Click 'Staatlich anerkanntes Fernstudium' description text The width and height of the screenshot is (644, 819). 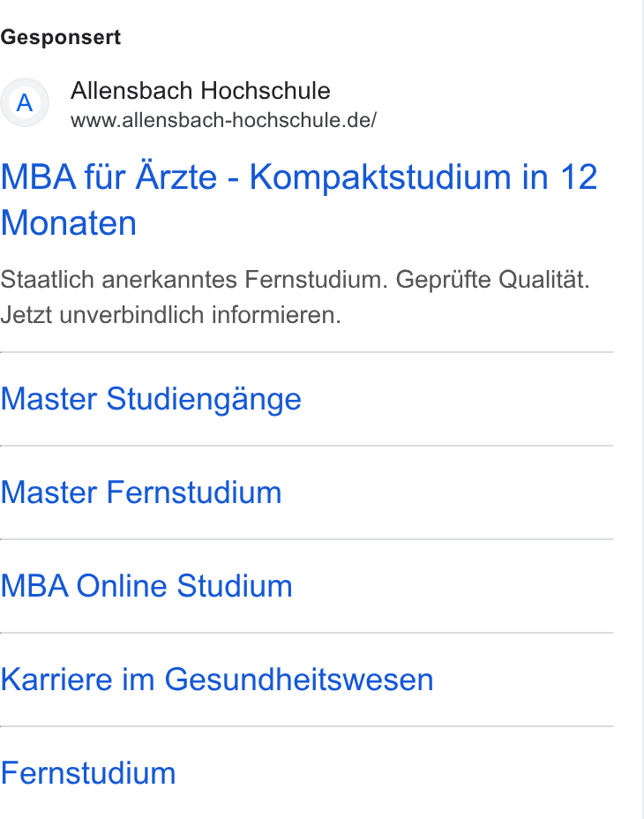[x=194, y=280]
